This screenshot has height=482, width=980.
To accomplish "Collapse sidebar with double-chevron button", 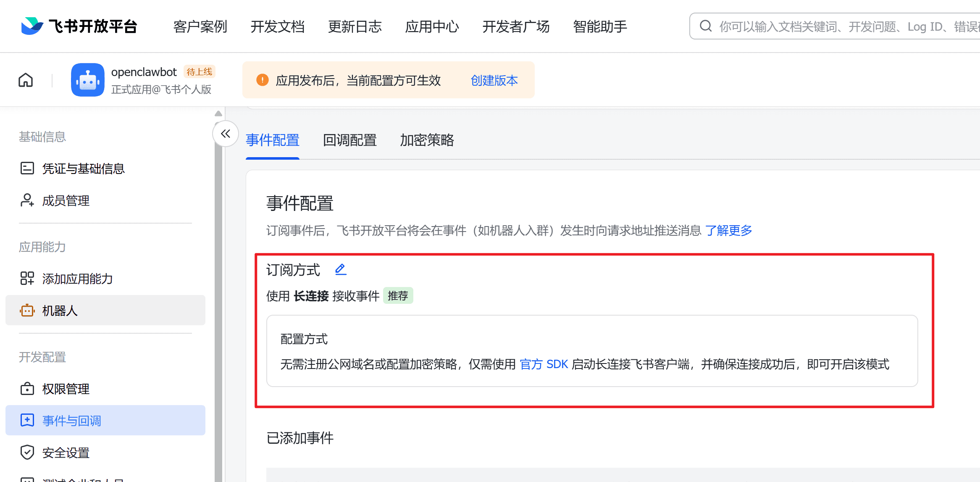I will [x=226, y=134].
